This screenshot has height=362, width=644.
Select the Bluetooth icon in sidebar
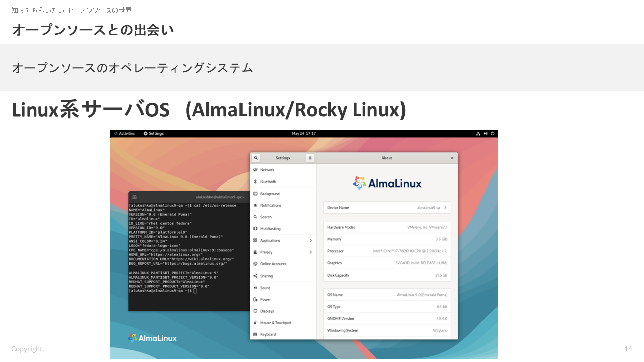pyautogui.click(x=255, y=182)
